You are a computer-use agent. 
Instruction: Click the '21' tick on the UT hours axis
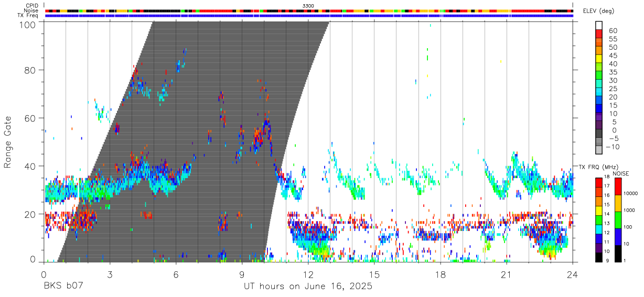pos(506,274)
